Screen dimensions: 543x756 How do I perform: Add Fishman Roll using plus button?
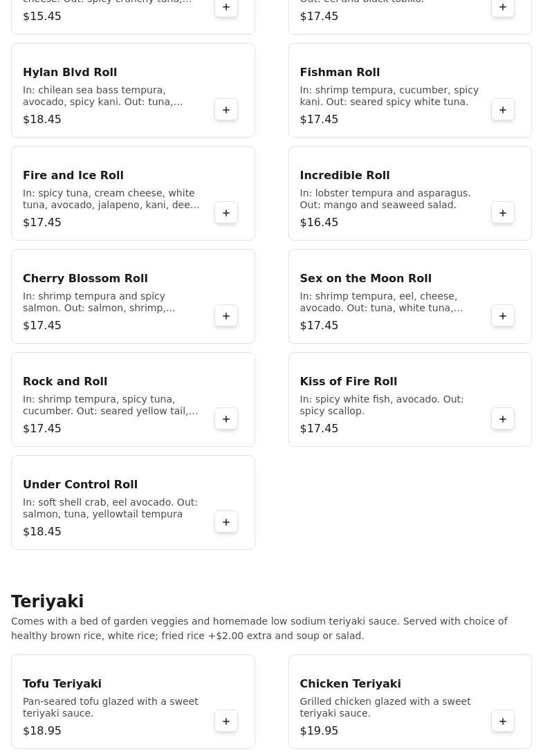pos(503,110)
